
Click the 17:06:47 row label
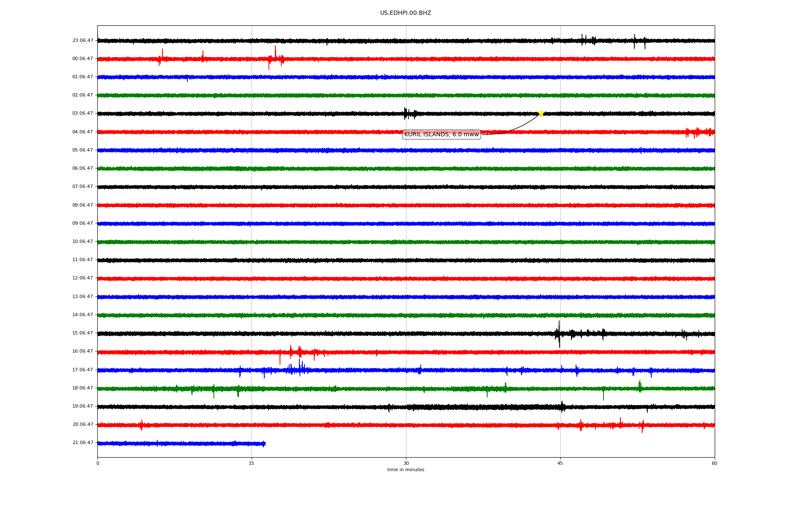click(83, 370)
